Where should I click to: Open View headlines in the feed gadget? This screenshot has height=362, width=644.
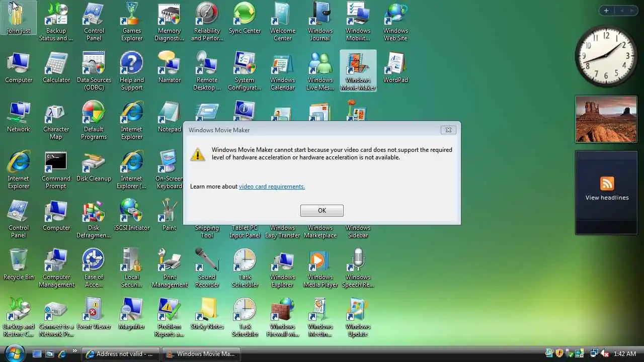(x=607, y=198)
